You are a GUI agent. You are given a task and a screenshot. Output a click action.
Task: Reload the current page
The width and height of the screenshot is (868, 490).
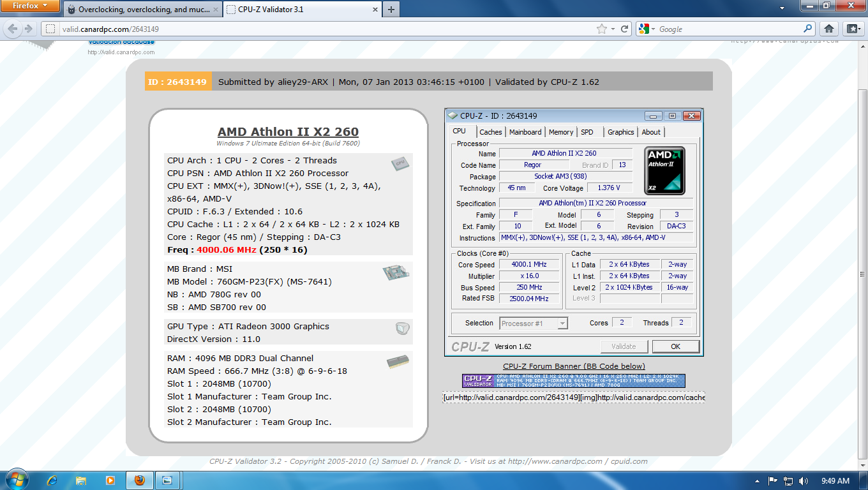click(624, 29)
